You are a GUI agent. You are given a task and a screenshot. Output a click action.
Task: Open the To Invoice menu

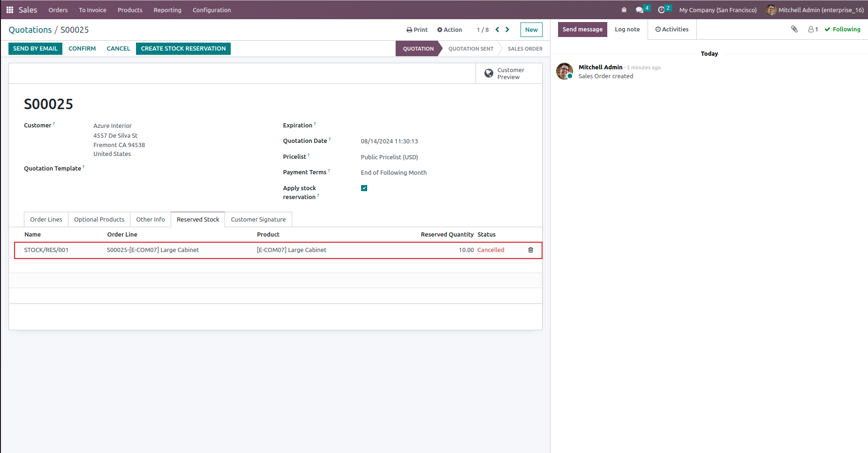coord(92,10)
